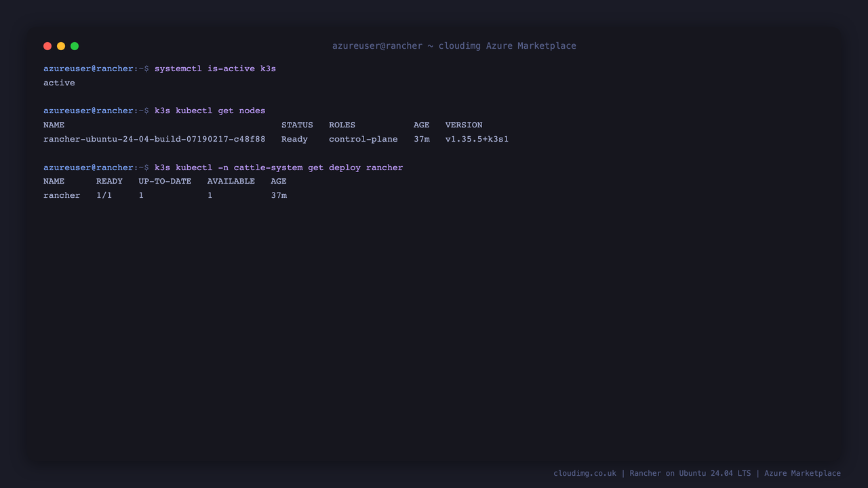Click the UP-TO-DATE column header
The height and width of the screenshot is (488, 868).
tap(165, 181)
